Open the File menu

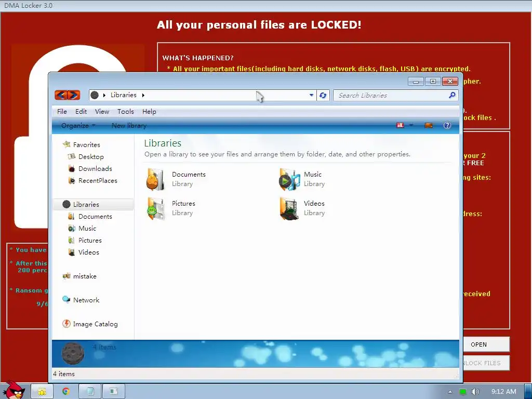point(62,112)
